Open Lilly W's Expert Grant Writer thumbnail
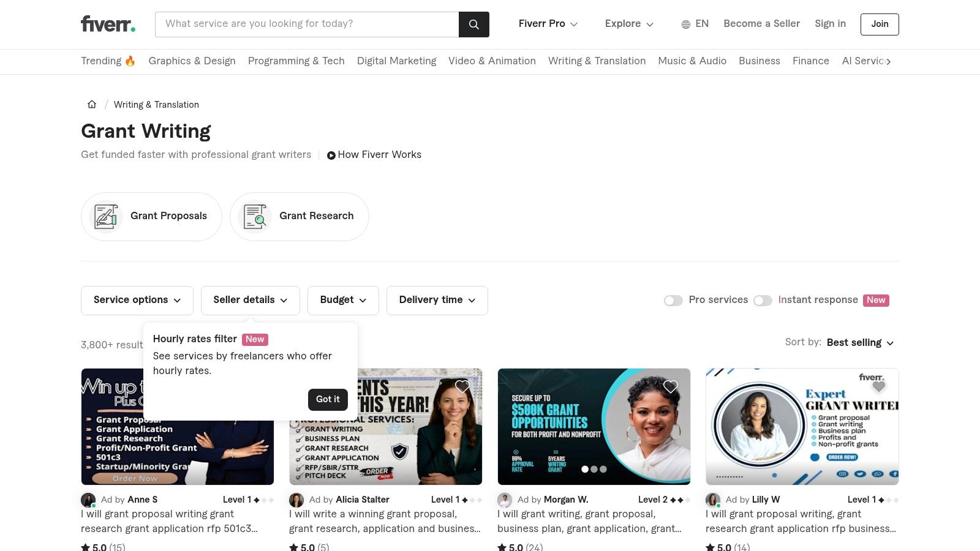 click(802, 427)
